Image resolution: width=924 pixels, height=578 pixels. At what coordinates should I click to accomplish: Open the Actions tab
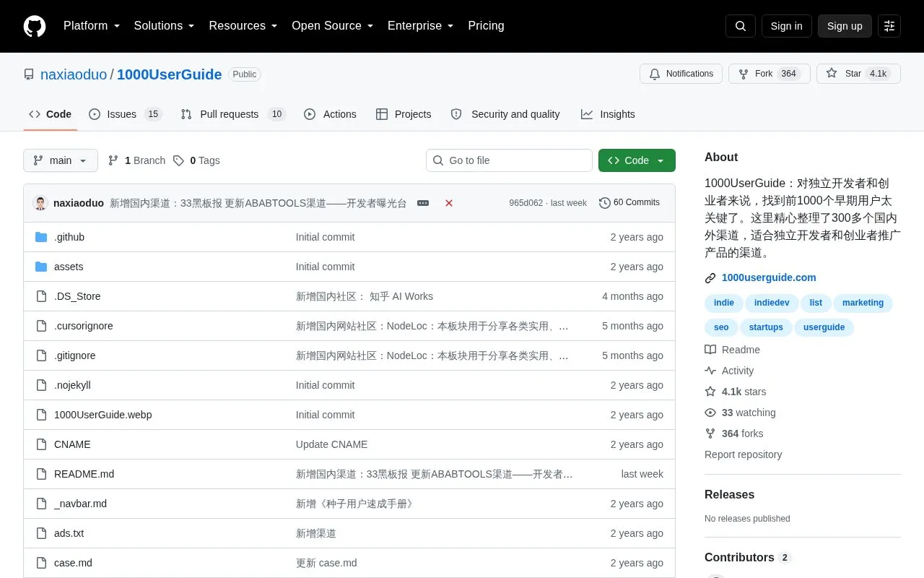point(331,114)
